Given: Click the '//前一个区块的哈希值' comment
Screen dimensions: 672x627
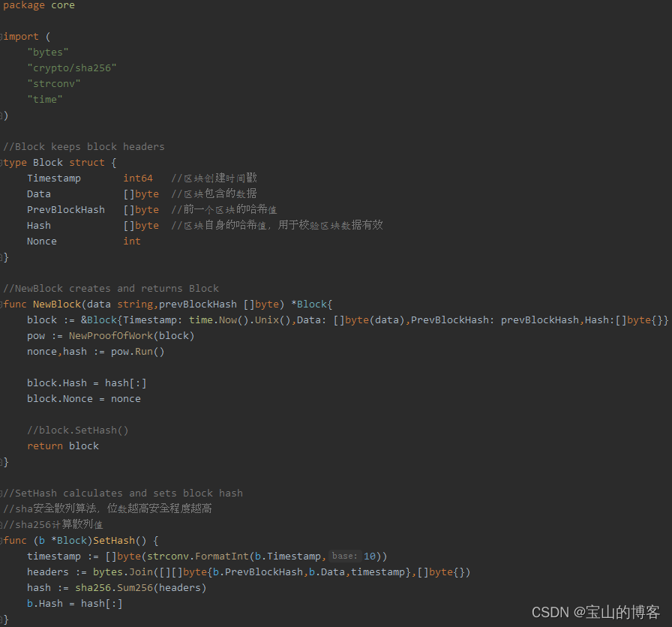Looking at the screenshot, I should click(224, 209).
